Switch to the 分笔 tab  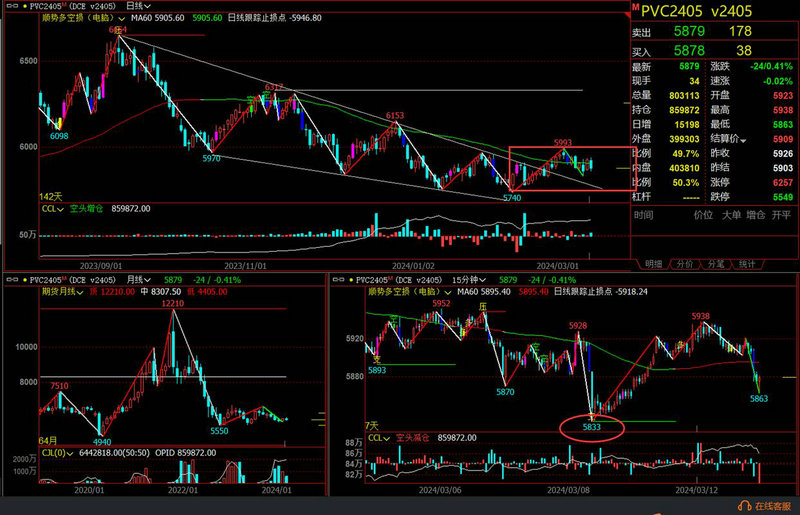pos(714,264)
